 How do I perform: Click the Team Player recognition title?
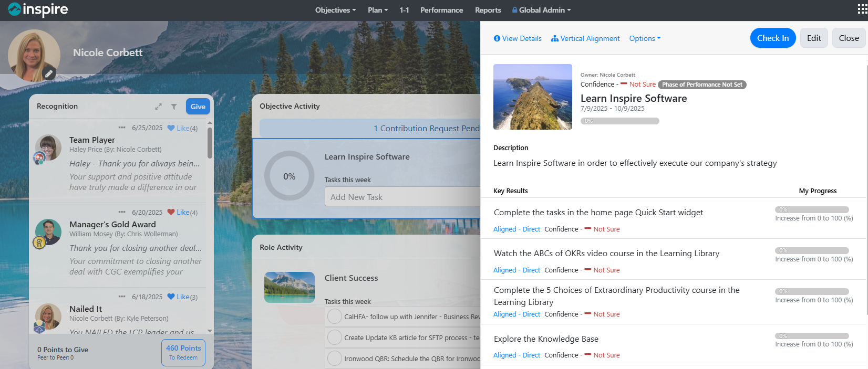[92, 140]
